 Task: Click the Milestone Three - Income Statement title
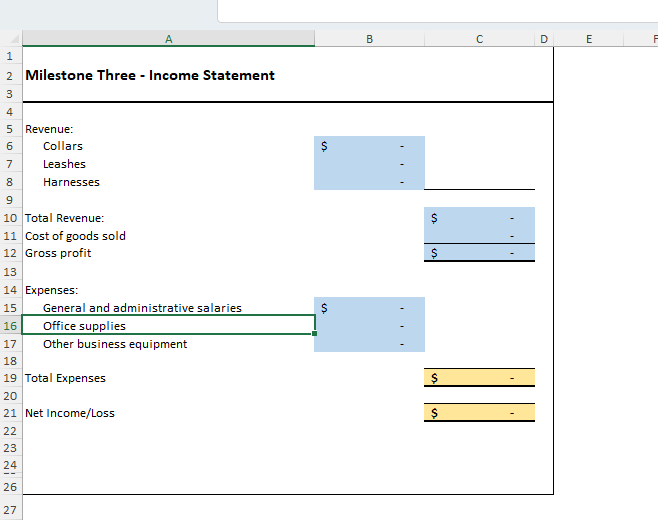coord(150,75)
